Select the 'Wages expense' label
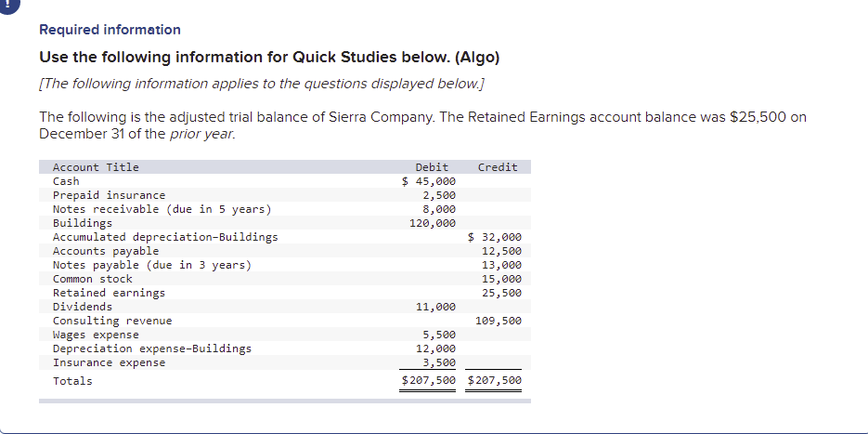868x434 pixels. click(96, 335)
